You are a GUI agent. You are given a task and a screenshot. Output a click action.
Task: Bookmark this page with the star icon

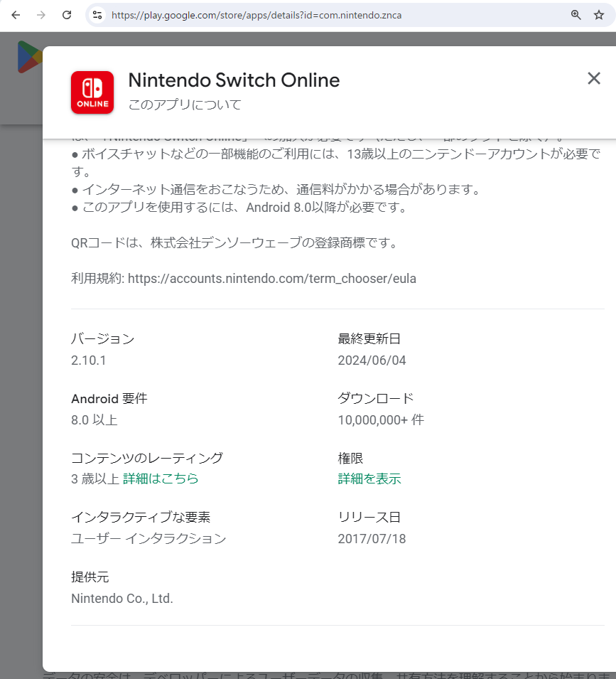click(x=599, y=15)
